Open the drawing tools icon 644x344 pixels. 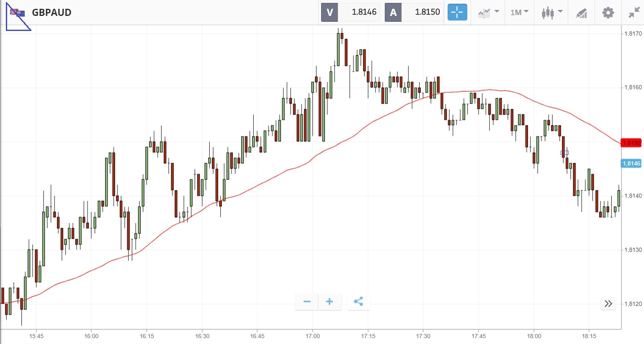[582, 13]
